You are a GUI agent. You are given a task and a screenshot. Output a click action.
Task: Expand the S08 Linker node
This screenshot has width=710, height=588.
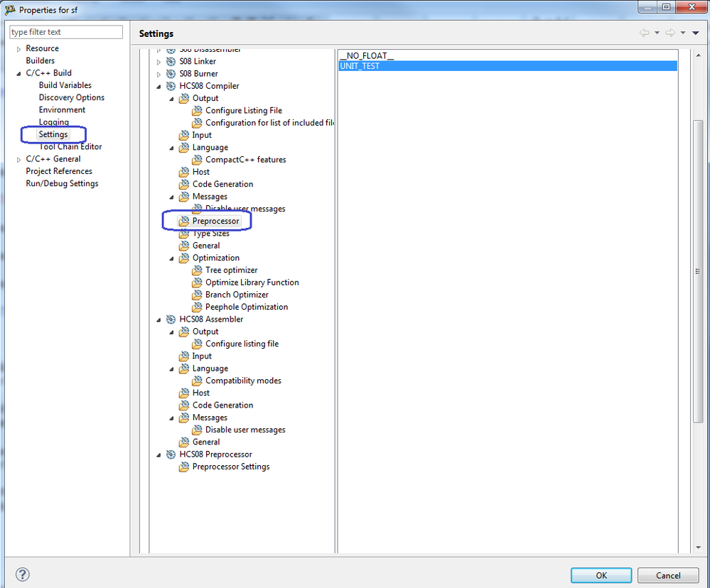click(158, 62)
